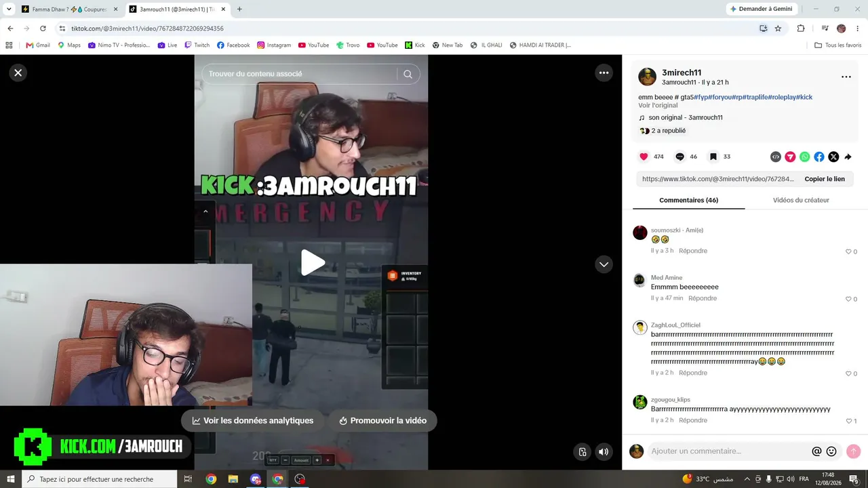This screenshot has height=488, width=868.
Task: Switch to the Commentaires tab
Action: [x=688, y=200]
